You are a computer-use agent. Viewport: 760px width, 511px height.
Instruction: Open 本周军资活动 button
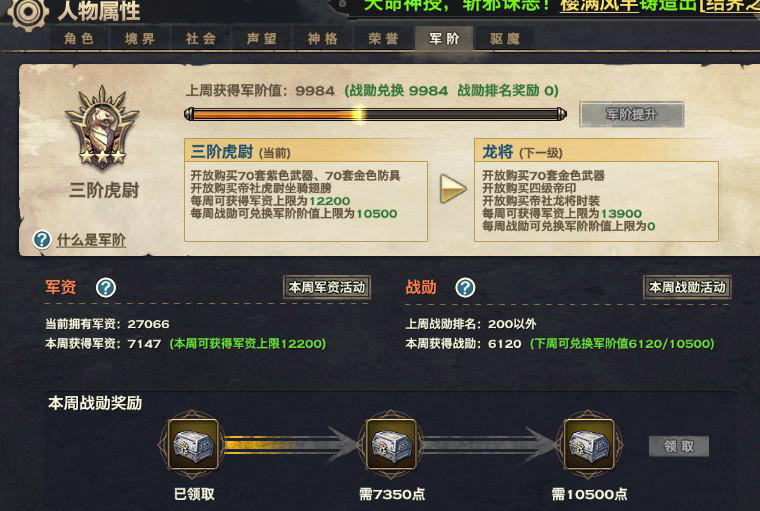(327, 287)
